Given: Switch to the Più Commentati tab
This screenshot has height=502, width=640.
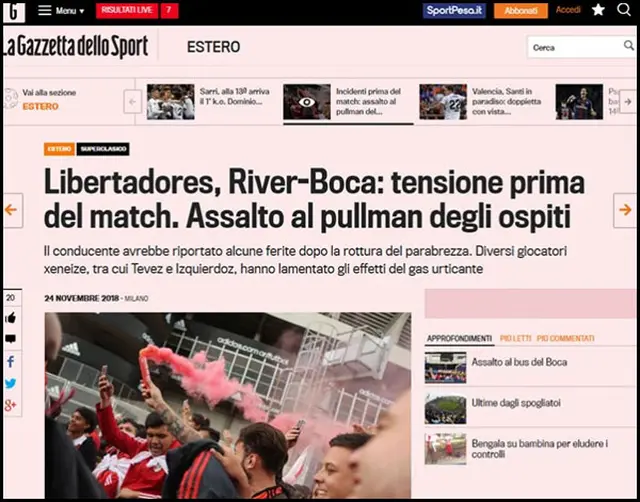Looking at the screenshot, I should pos(565,338).
